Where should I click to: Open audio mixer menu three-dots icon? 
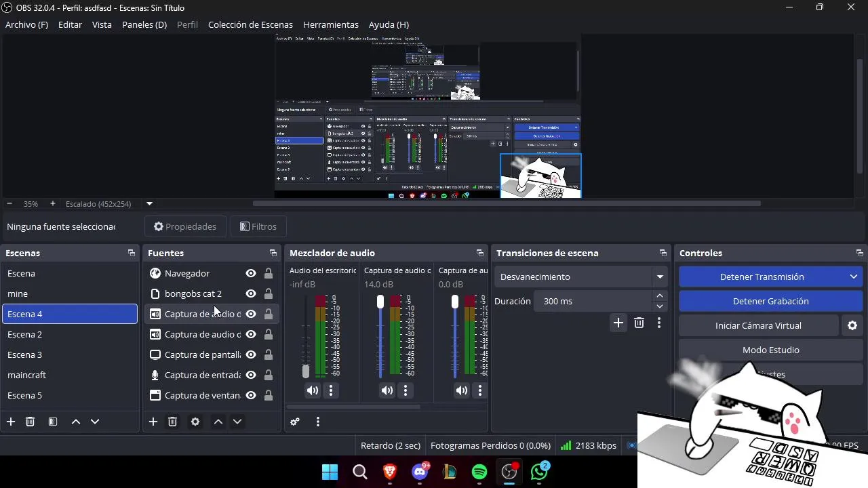click(x=318, y=422)
